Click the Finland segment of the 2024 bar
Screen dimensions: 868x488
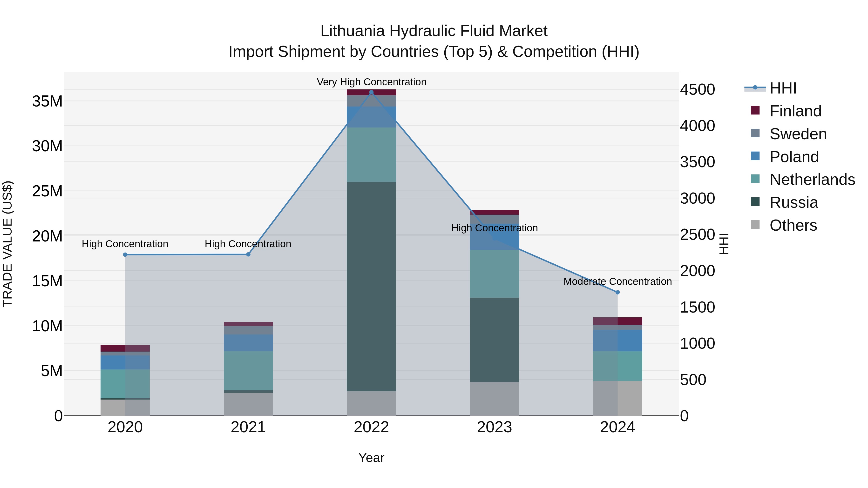click(618, 321)
